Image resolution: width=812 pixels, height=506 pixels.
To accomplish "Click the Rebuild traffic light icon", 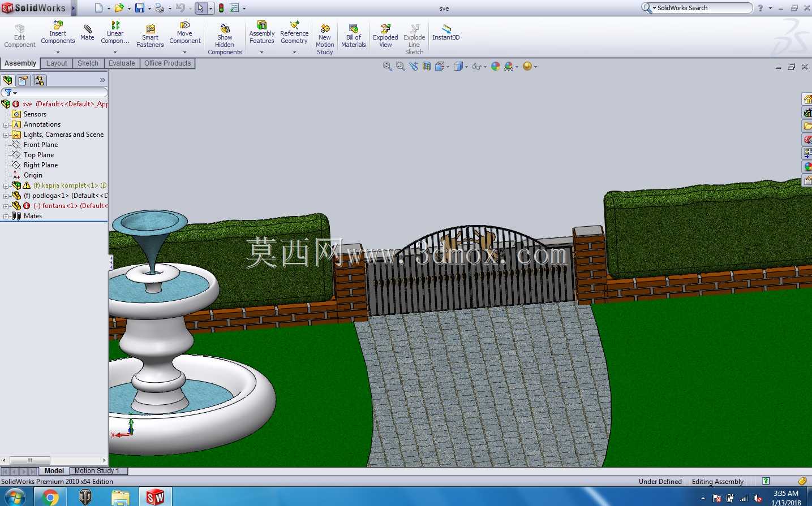I will (221, 8).
